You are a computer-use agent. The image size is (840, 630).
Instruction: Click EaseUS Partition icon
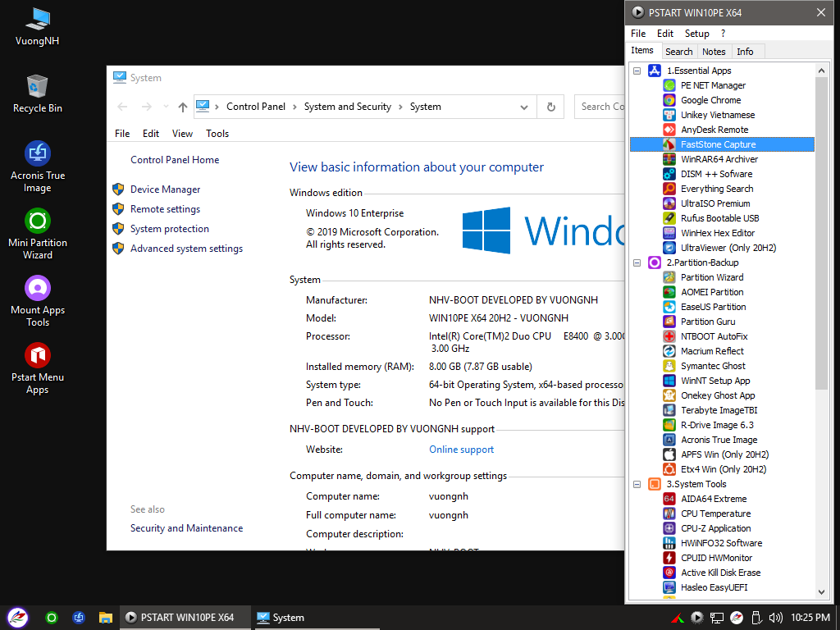pyautogui.click(x=669, y=307)
